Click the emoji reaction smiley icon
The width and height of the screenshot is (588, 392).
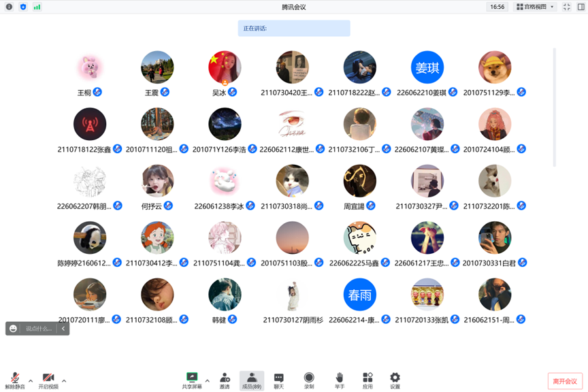coord(13,329)
